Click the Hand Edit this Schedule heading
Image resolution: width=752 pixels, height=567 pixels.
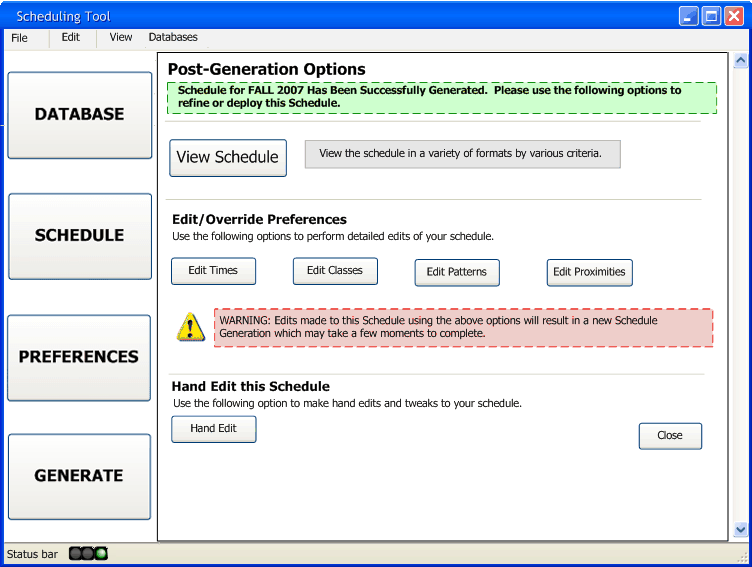click(x=251, y=387)
